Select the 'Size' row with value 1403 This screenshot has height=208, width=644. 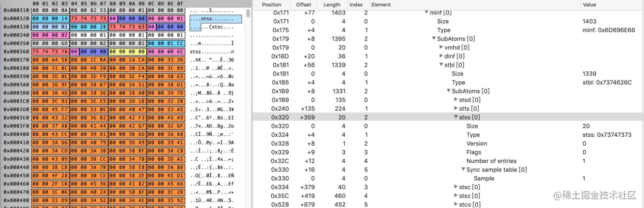point(448,21)
